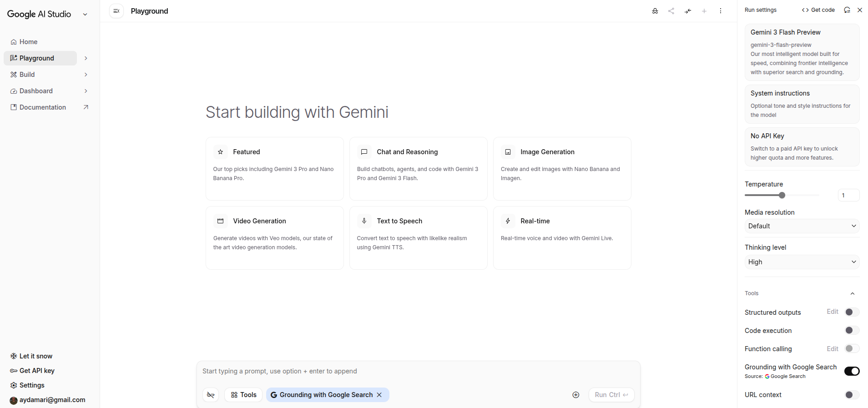Remove the Grounding with Google Search chip
This screenshot has height=408, width=868.
(x=379, y=395)
